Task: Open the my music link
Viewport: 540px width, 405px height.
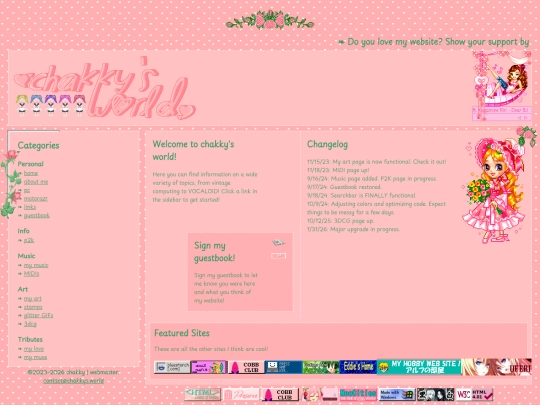Action: [x=36, y=265]
